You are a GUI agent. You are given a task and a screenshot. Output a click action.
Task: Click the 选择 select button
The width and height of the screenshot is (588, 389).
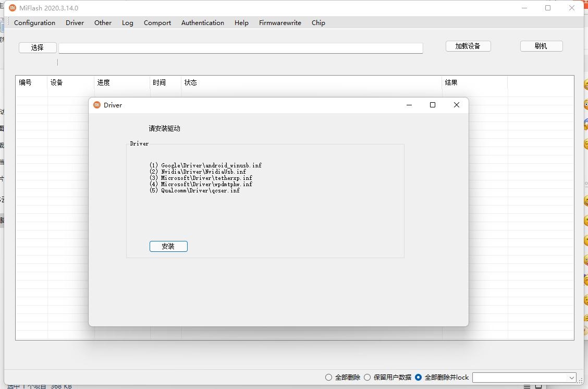[37, 47]
